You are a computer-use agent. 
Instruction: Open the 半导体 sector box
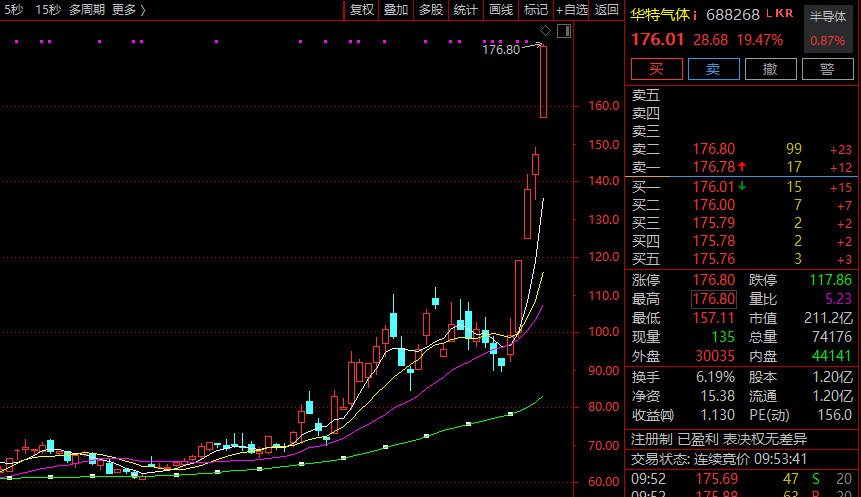(827, 17)
